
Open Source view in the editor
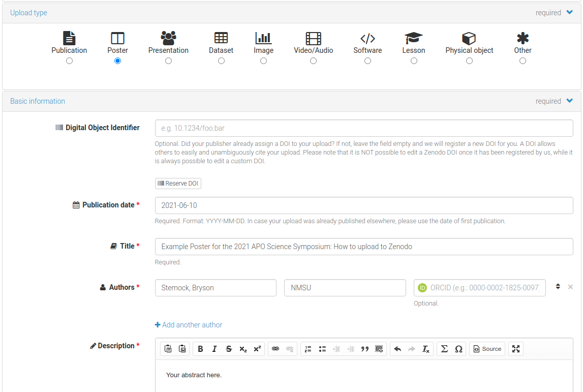point(487,349)
